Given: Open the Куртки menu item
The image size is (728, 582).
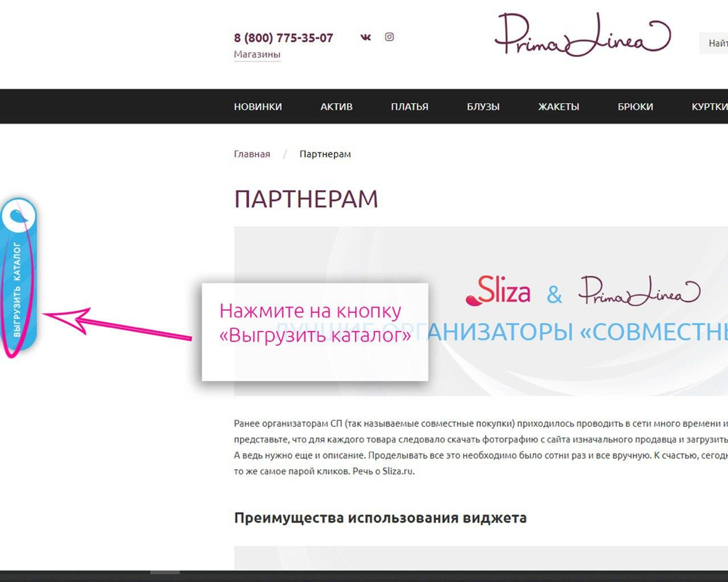Looking at the screenshot, I should pyautogui.click(x=709, y=107).
